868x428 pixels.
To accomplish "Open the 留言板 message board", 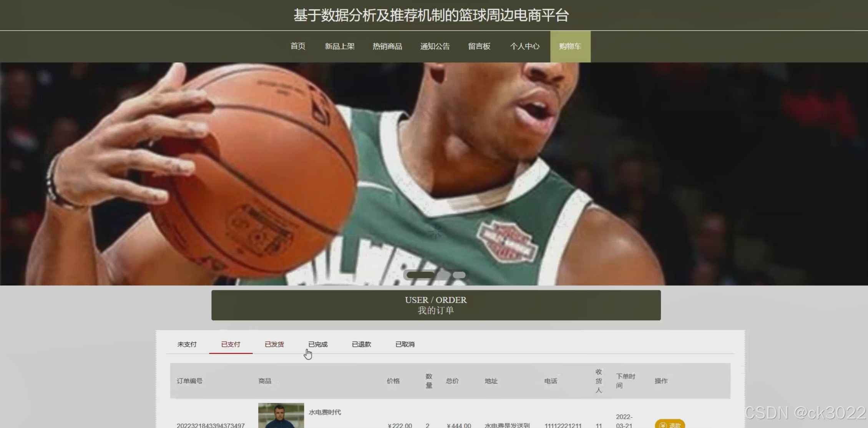I will pos(479,46).
